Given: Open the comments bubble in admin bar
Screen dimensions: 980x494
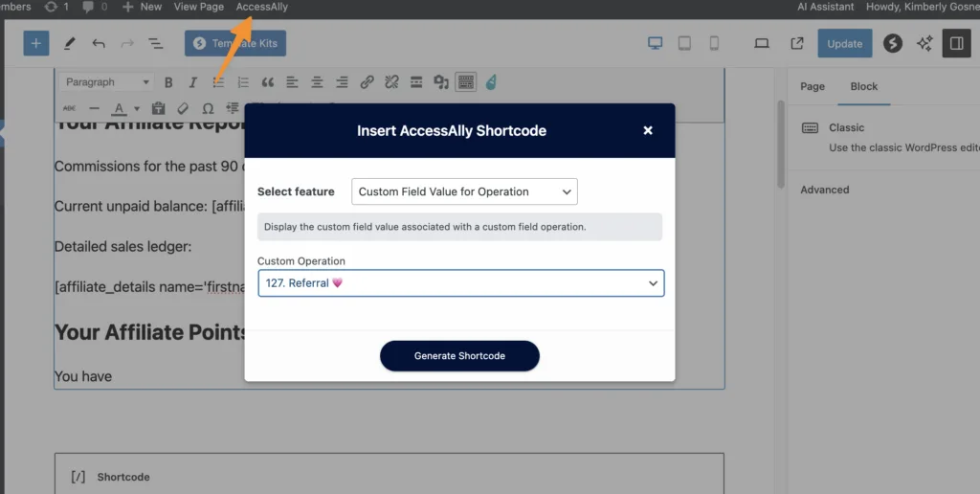Looking at the screenshot, I should tap(95, 7).
